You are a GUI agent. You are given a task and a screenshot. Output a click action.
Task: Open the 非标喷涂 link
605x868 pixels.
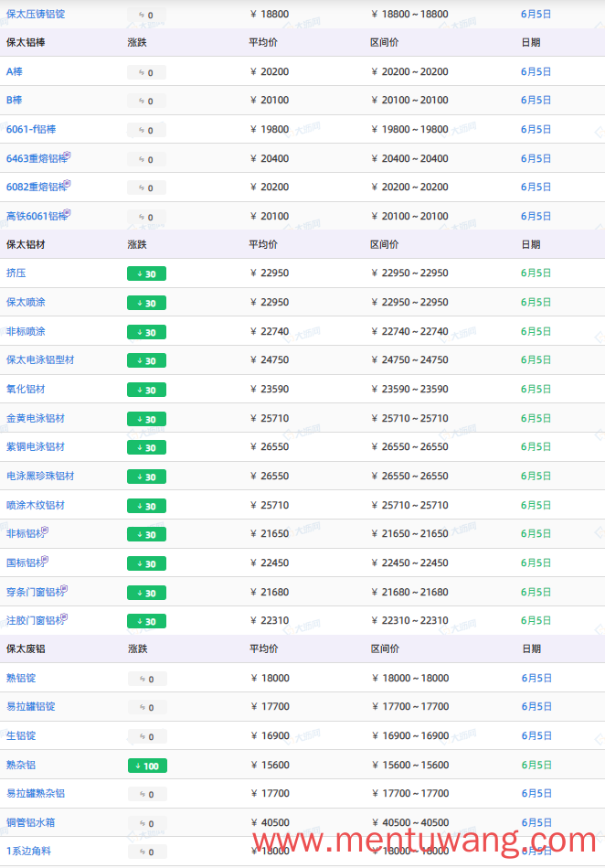coord(26,331)
